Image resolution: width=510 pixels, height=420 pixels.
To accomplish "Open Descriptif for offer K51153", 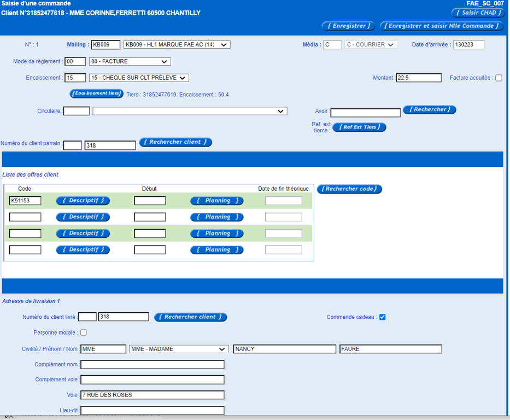I will tap(83, 200).
